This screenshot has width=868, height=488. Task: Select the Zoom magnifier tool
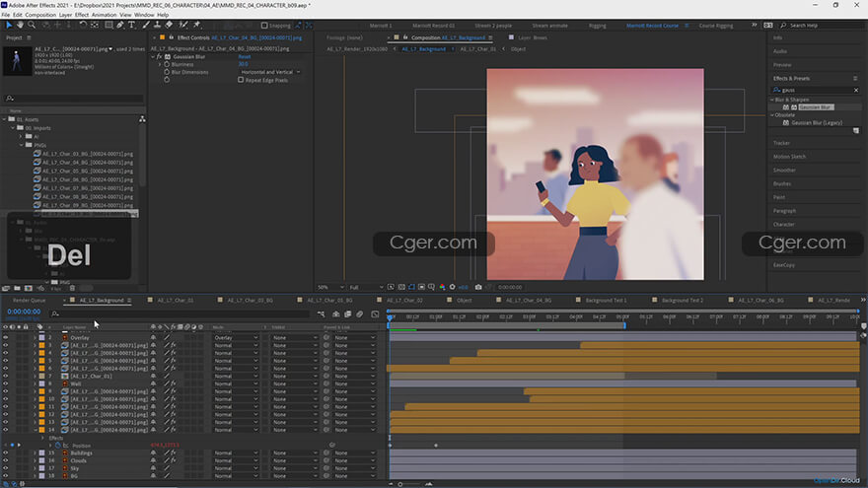(x=32, y=25)
